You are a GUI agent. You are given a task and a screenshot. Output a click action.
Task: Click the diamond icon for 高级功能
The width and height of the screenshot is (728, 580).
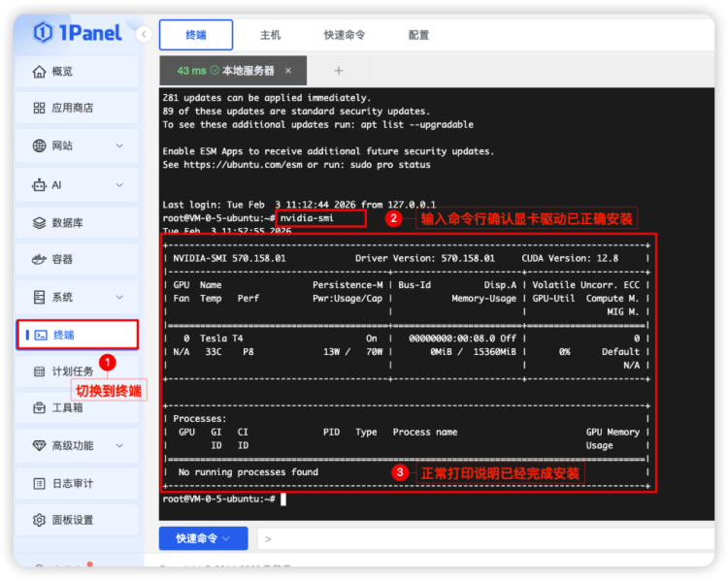(x=40, y=445)
